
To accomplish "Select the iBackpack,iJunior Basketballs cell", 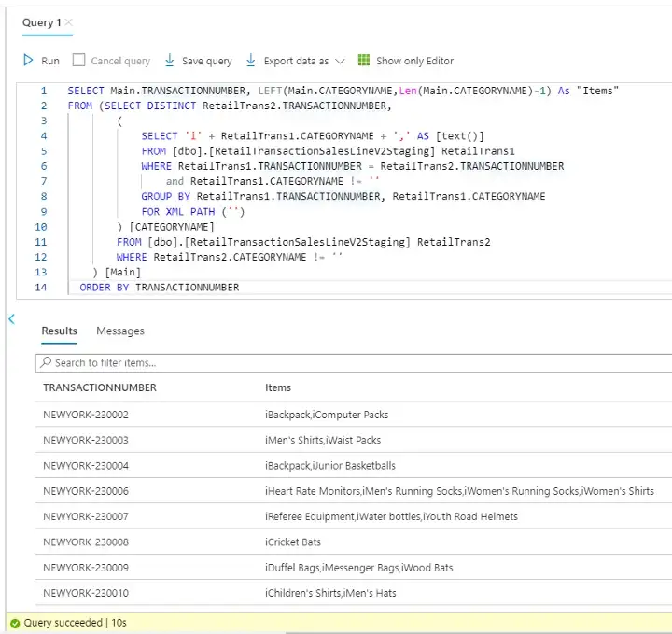I will pos(330,466).
